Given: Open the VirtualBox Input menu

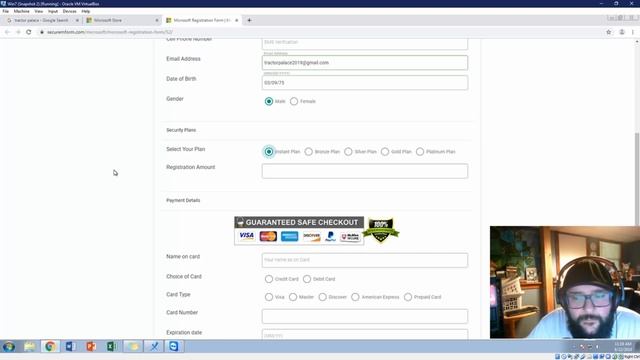Looking at the screenshot, I should click(53, 11).
